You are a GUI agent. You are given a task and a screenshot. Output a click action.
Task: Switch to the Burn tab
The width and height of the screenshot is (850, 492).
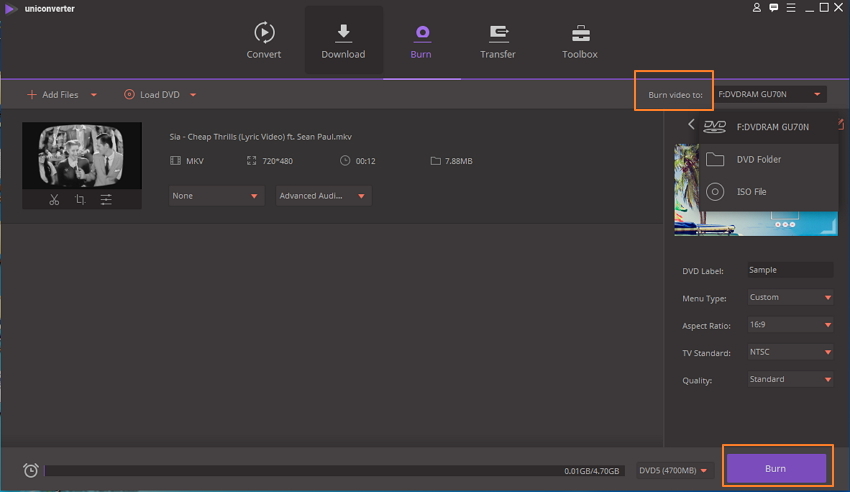tap(421, 41)
